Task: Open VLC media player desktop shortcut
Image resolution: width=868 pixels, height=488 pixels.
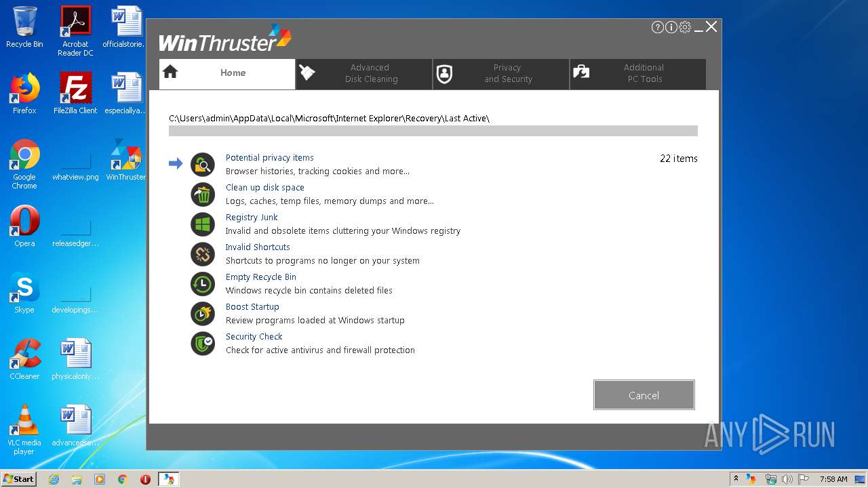Action: click(x=24, y=430)
